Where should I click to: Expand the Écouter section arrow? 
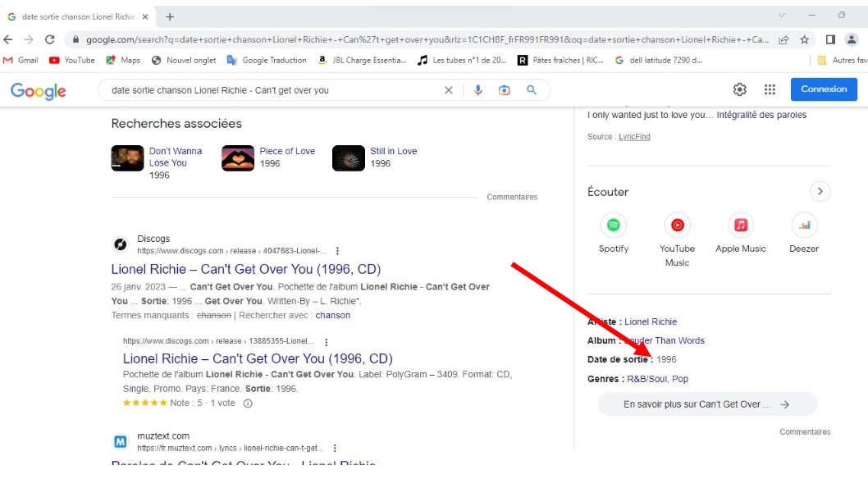click(820, 191)
